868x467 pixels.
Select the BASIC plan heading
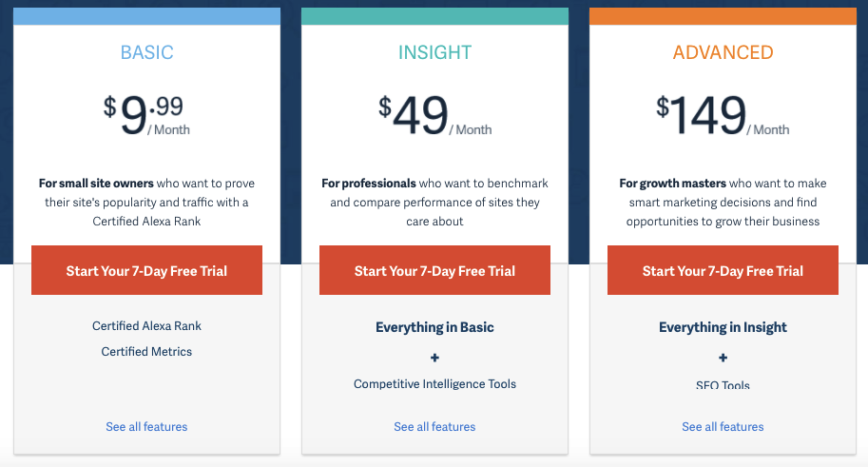146,53
